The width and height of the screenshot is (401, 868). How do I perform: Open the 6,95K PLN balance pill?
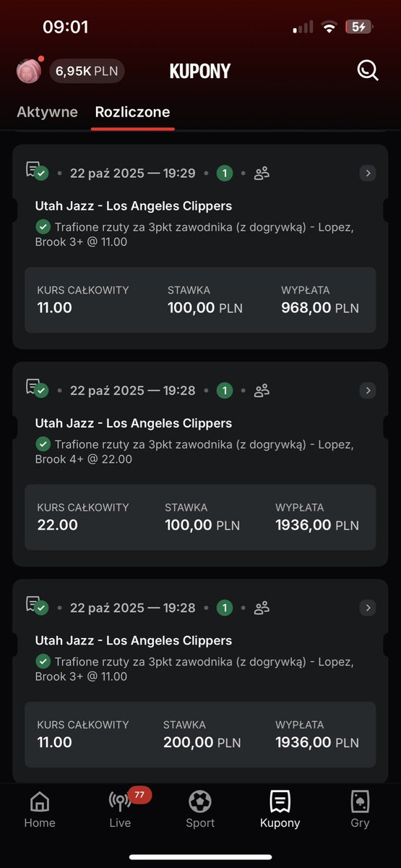click(x=87, y=71)
